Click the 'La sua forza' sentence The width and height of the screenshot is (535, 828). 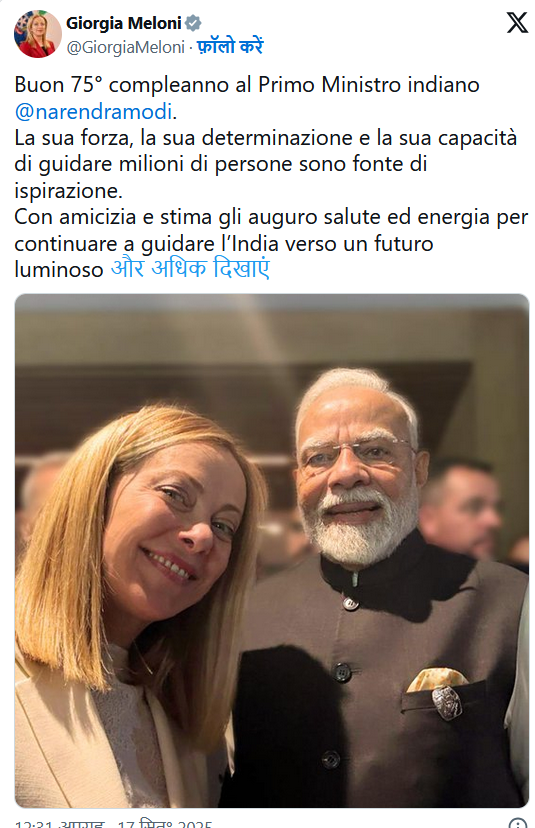pyautogui.click(x=266, y=164)
